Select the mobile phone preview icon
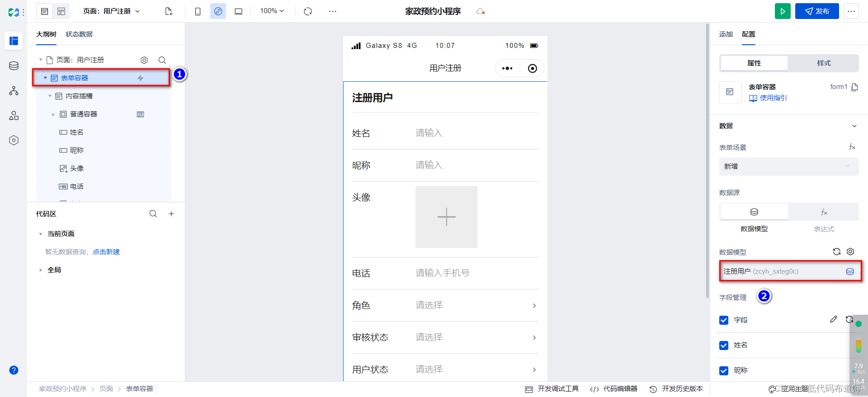 [x=198, y=11]
